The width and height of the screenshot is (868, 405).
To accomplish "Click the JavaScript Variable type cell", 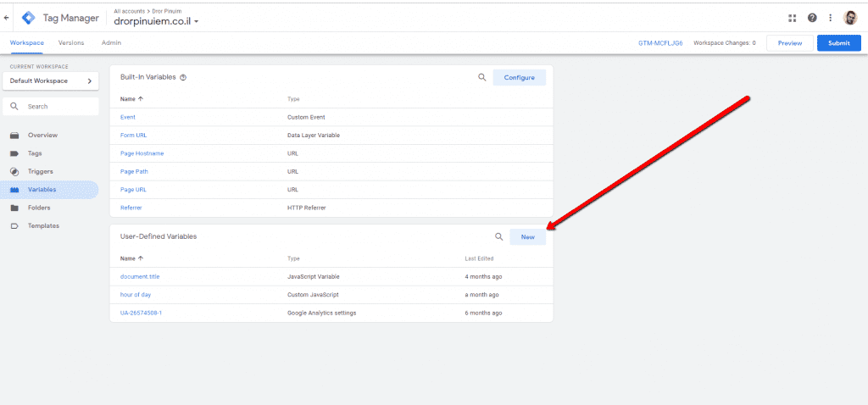I will pos(314,277).
